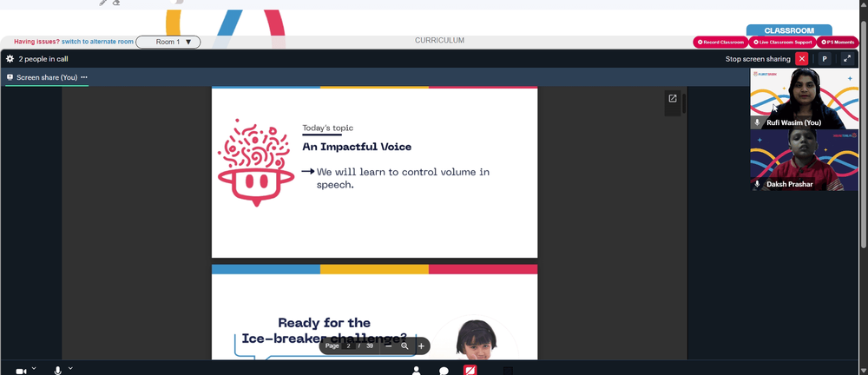Screen dimensions: 868x375
Task: Click total page count '39' in PDF toolbar
Action: click(369, 345)
